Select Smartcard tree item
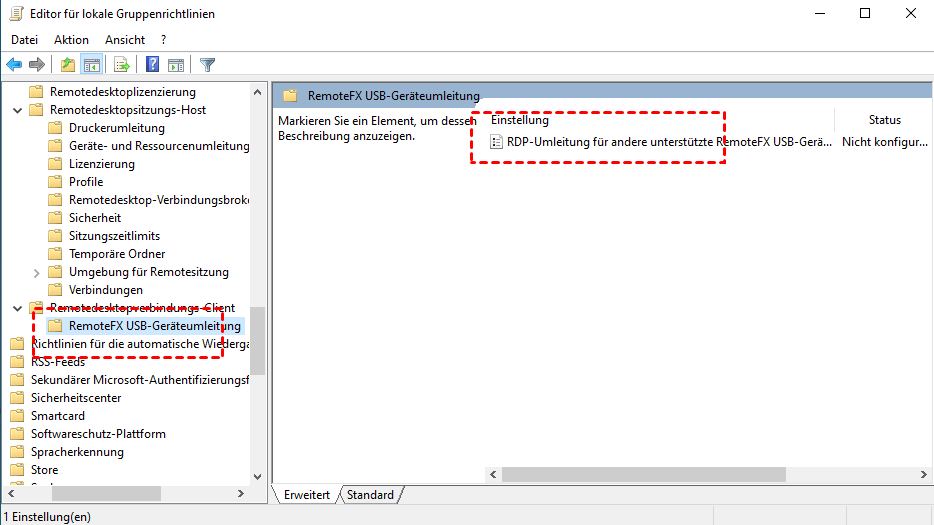This screenshot has height=525, width=934. point(58,415)
